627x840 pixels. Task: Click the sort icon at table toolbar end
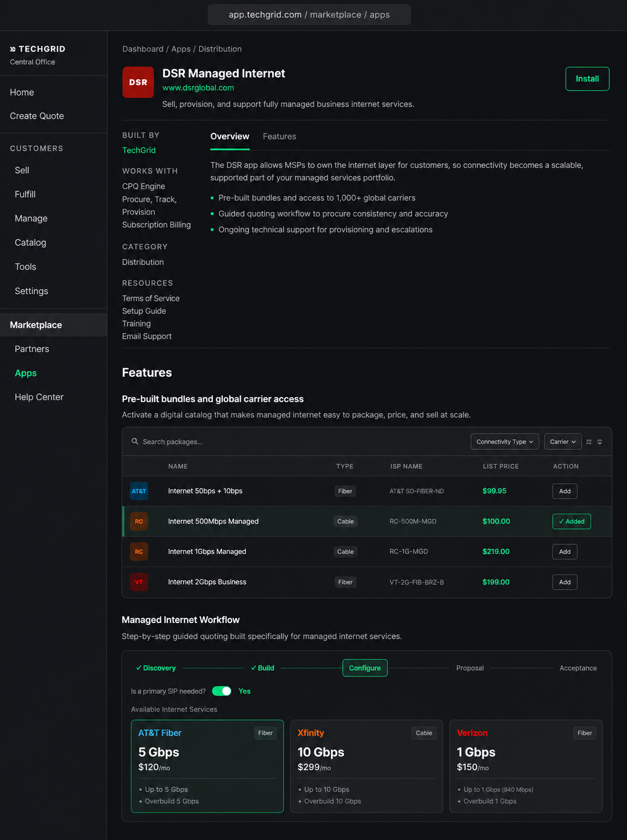(x=600, y=441)
